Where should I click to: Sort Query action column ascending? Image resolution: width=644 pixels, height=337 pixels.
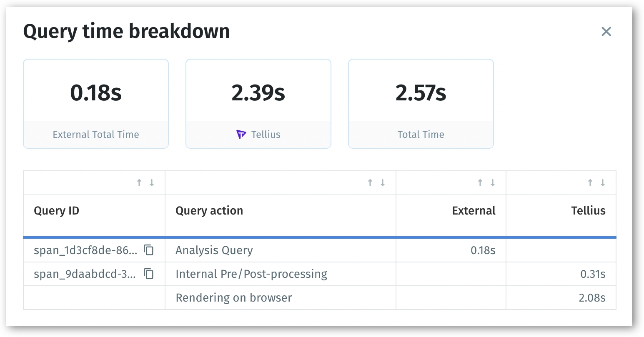370,182
